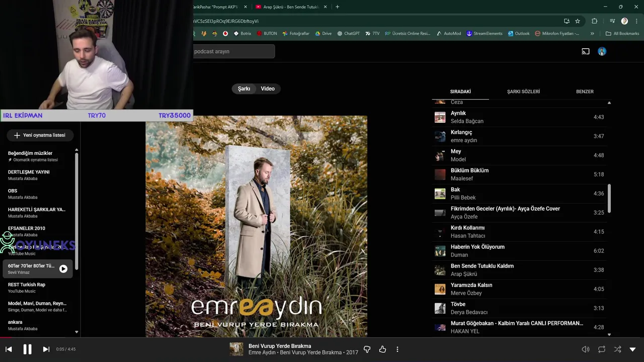
Task: Open Chrome media controls icon
Action: 612,21
